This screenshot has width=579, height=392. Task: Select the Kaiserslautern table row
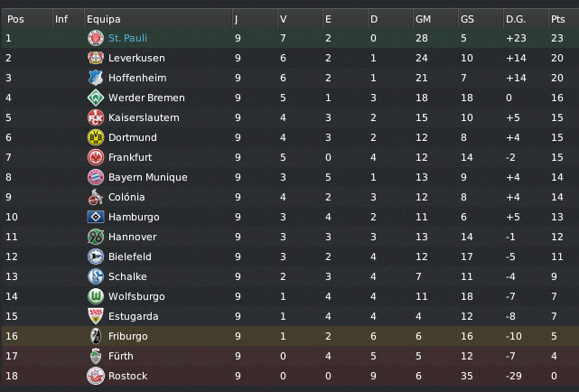[289, 117]
